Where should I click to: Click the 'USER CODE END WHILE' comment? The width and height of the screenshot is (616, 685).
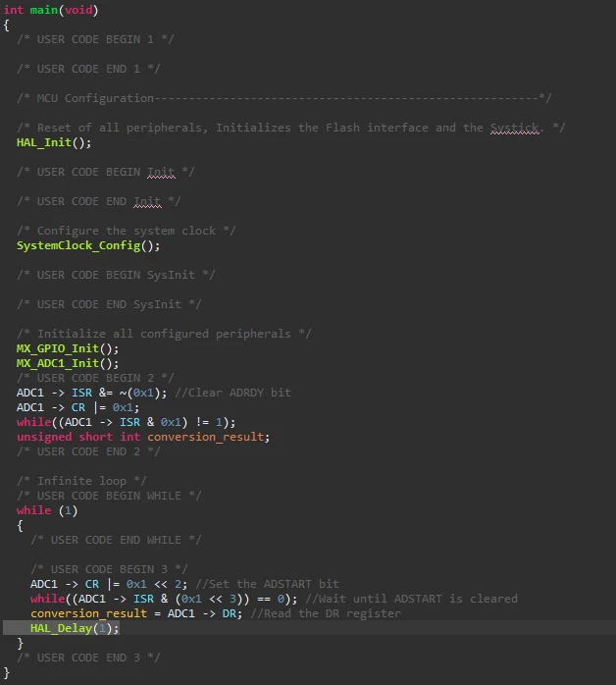tap(116, 540)
